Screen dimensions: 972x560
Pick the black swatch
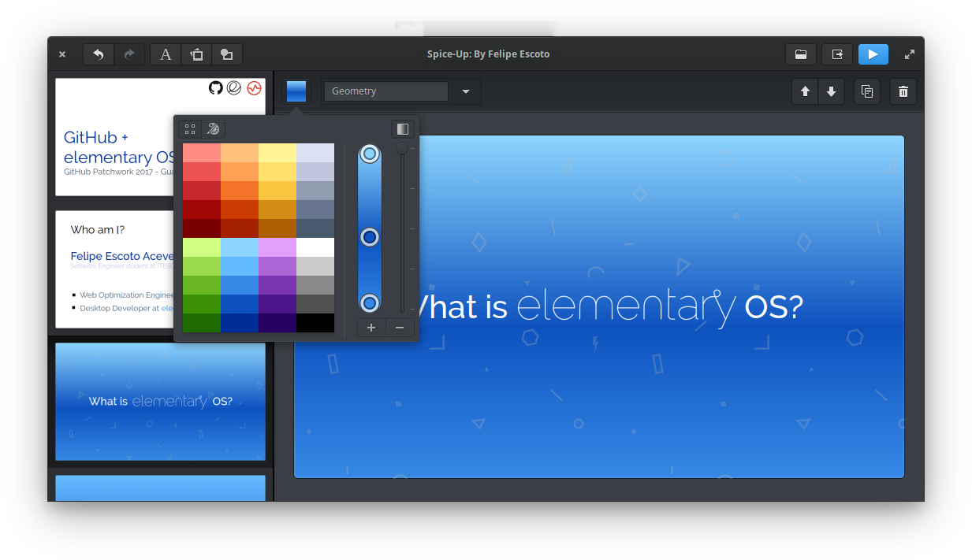click(x=315, y=323)
